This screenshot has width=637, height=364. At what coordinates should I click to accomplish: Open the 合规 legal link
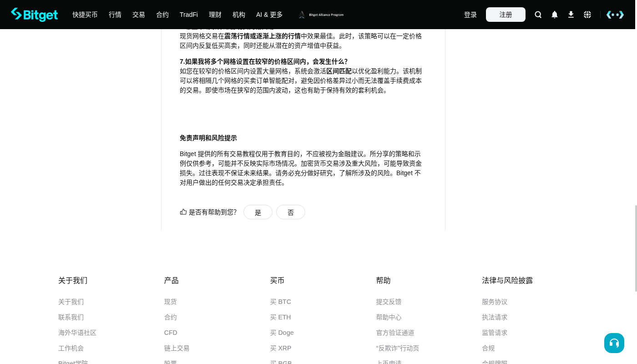point(489,348)
